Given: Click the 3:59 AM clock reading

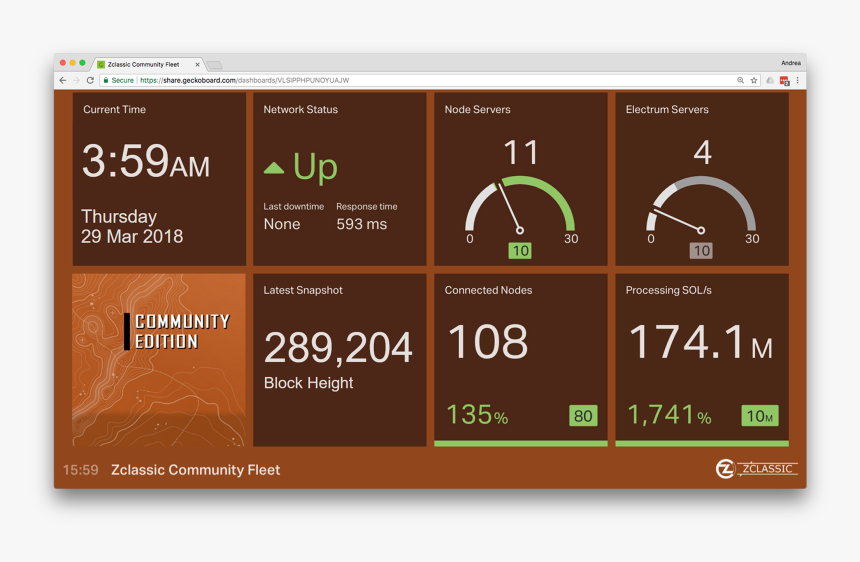Looking at the screenshot, I should click(x=146, y=161).
